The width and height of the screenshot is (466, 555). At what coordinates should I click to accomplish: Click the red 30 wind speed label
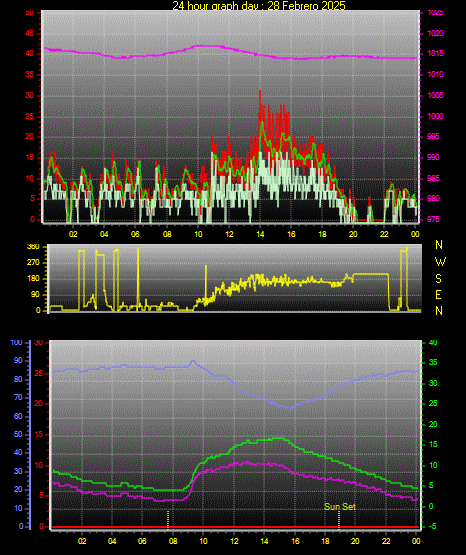[30, 96]
